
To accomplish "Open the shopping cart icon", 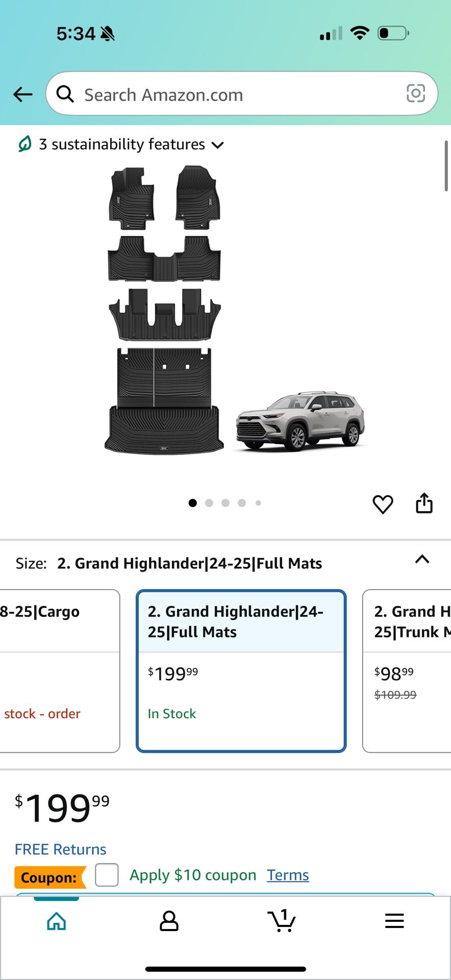I will [282, 920].
